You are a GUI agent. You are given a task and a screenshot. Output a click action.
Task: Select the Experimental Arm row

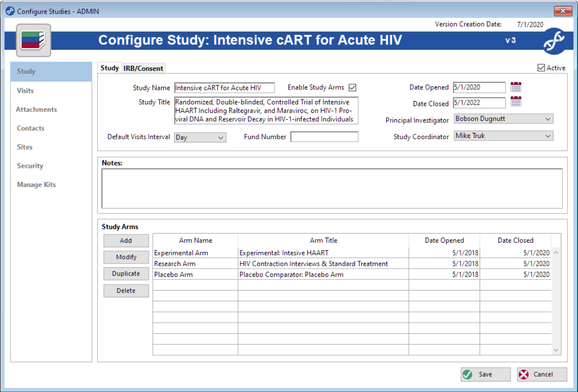click(x=352, y=253)
